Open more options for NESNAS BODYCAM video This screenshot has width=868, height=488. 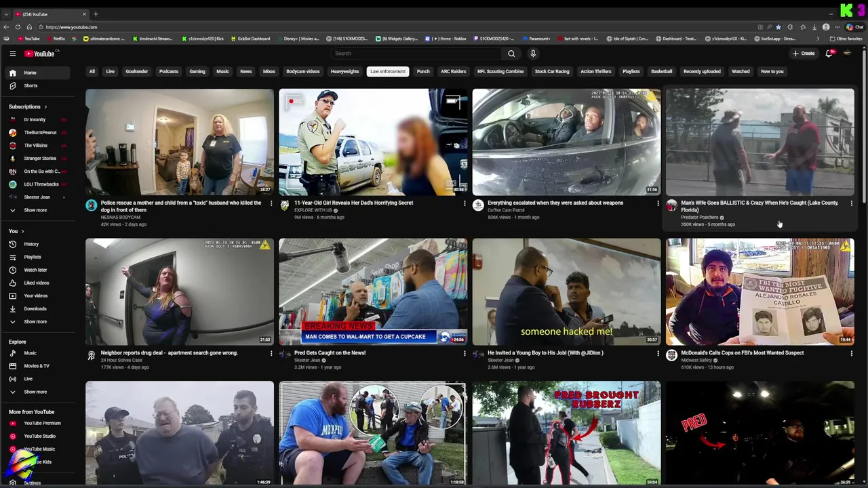[x=271, y=203]
